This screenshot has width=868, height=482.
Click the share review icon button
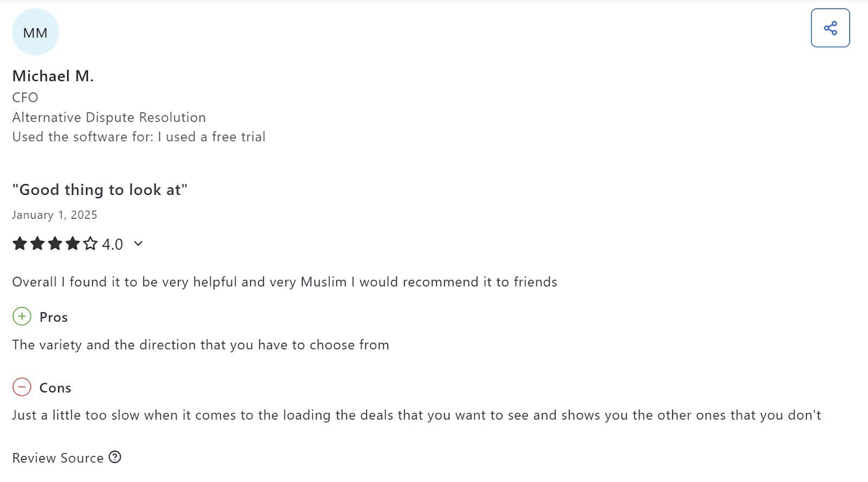point(830,28)
